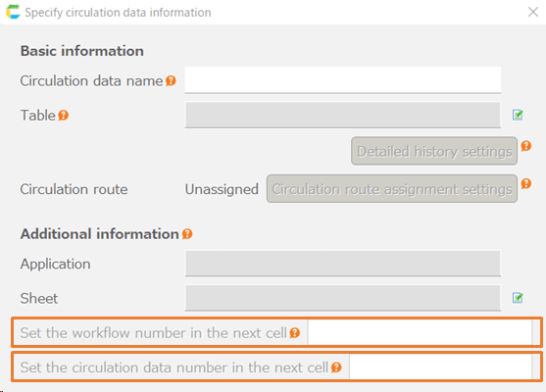
Task: Click the Detailed history settings button
Action: (434, 151)
